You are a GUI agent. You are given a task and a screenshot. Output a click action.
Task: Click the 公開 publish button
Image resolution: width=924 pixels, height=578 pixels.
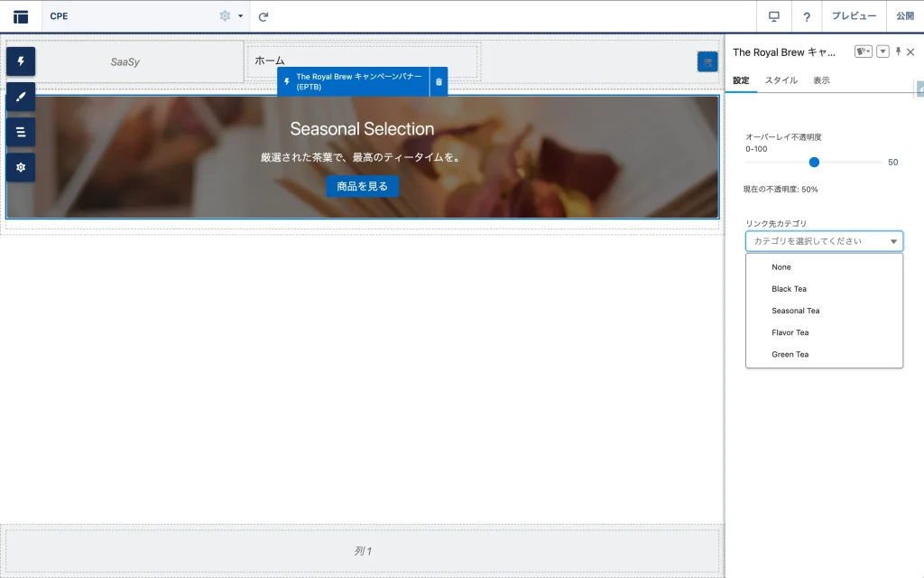click(x=904, y=16)
